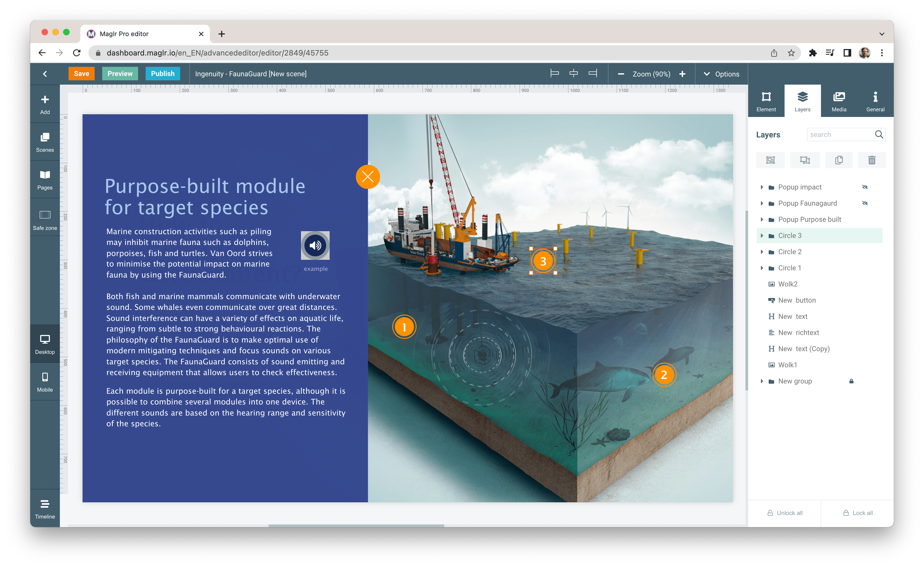Screen dimensions: 924x567
Task: Click selected hotspot circle 3
Action: coord(543,261)
